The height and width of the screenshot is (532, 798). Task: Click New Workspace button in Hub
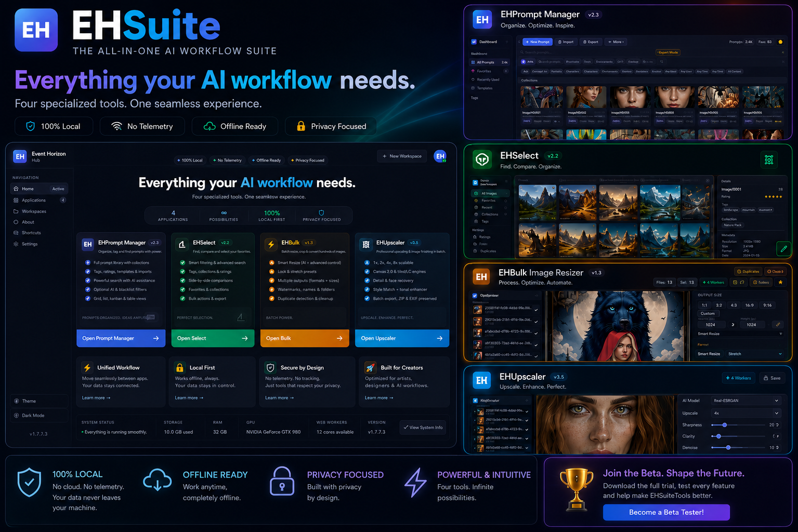(402, 156)
